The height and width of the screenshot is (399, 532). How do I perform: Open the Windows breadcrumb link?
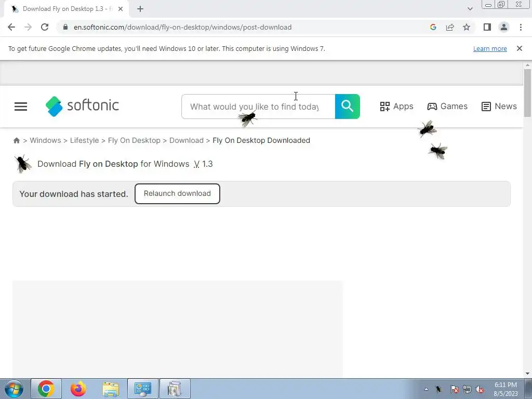pyautogui.click(x=46, y=140)
